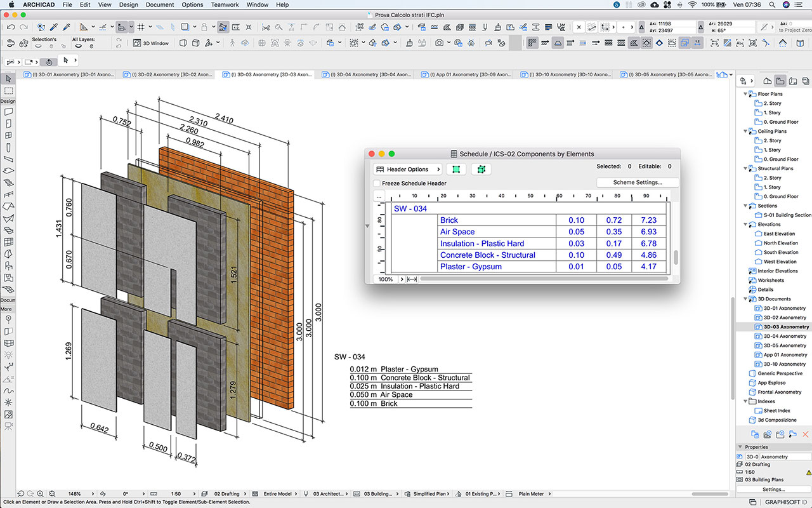Toggle the Gravity tool in the toolbar
Image resolution: width=812 pixels, height=508 pixels.
click(204, 28)
